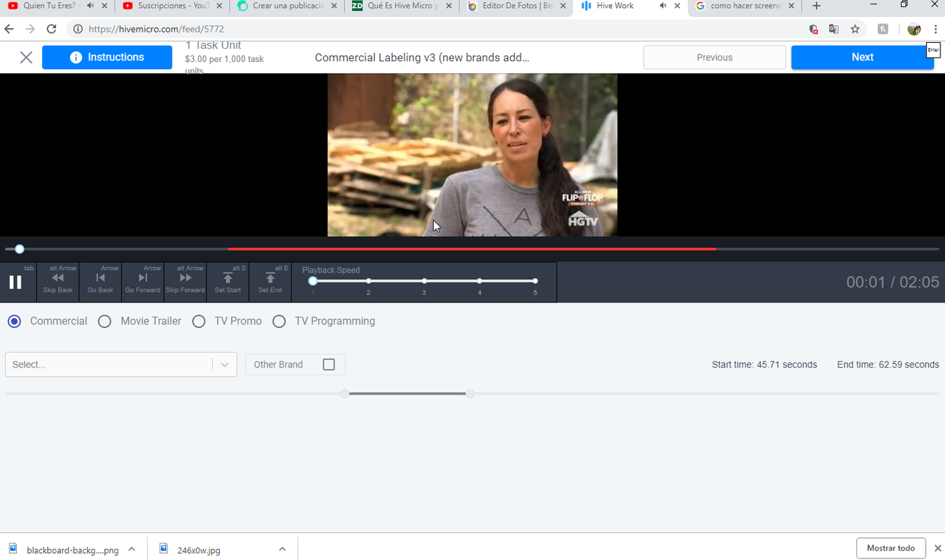
Task: Open the Instructions panel
Action: 107,58
